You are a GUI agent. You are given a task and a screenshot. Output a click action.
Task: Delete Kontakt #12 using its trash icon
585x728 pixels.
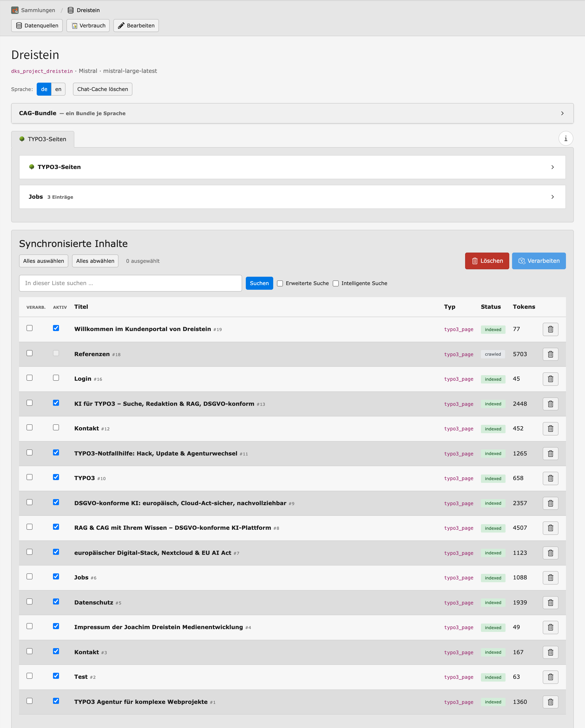[550, 429]
